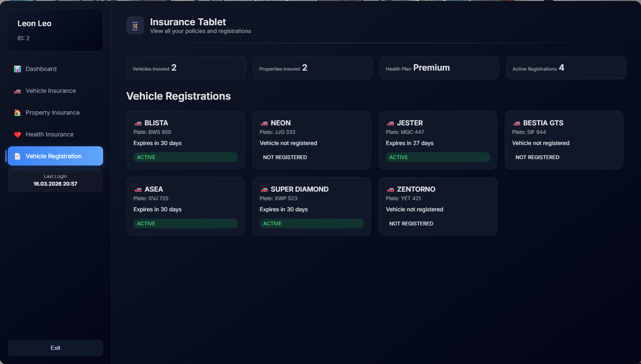The image size is (641, 364).
Task: Click the car icon on SUPER DIAMOND card
Action: (264, 189)
